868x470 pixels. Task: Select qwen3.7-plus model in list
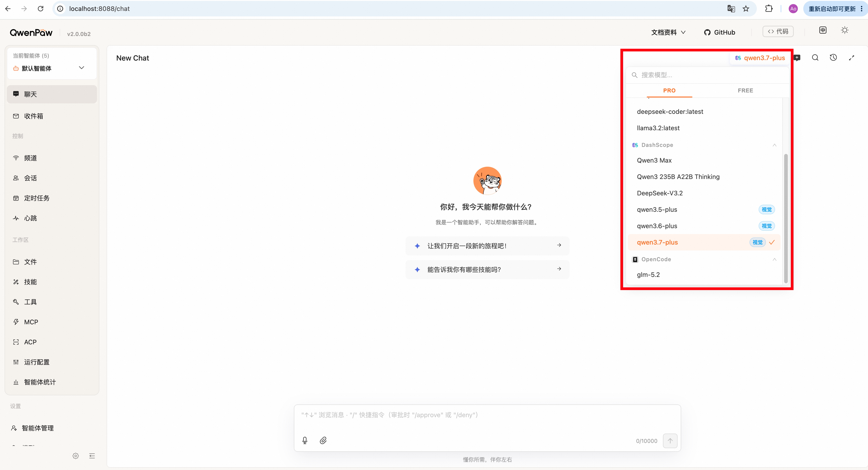(x=704, y=243)
